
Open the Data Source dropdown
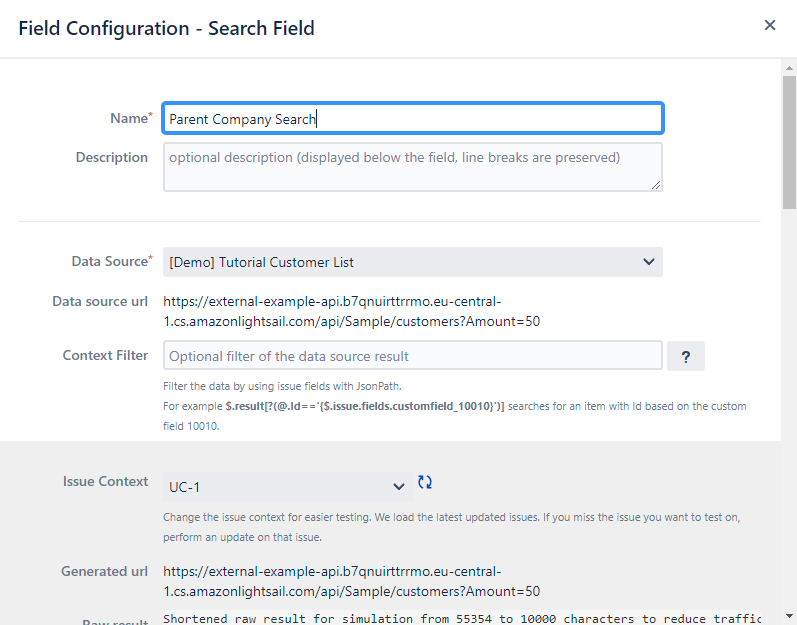412,262
